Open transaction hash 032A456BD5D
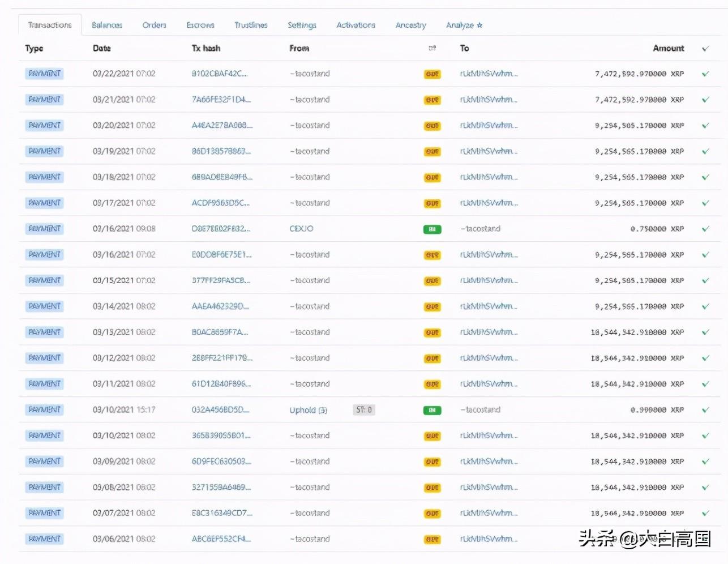The image size is (728, 564). (220, 409)
